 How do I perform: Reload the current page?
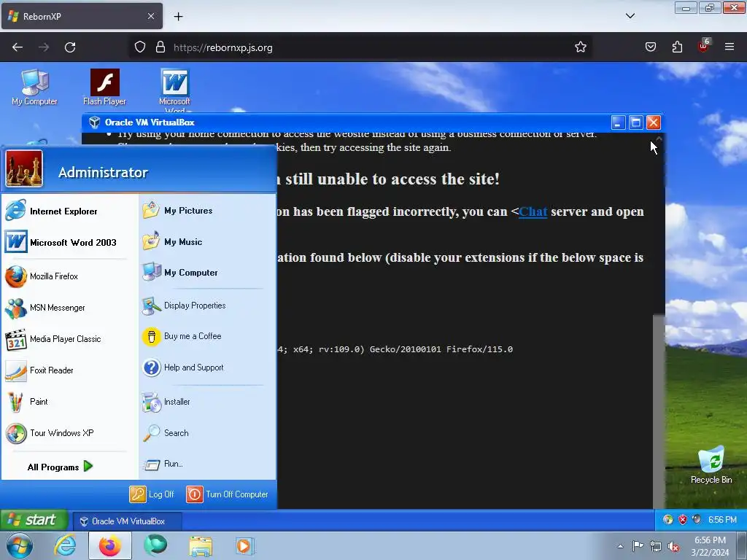(x=70, y=47)
